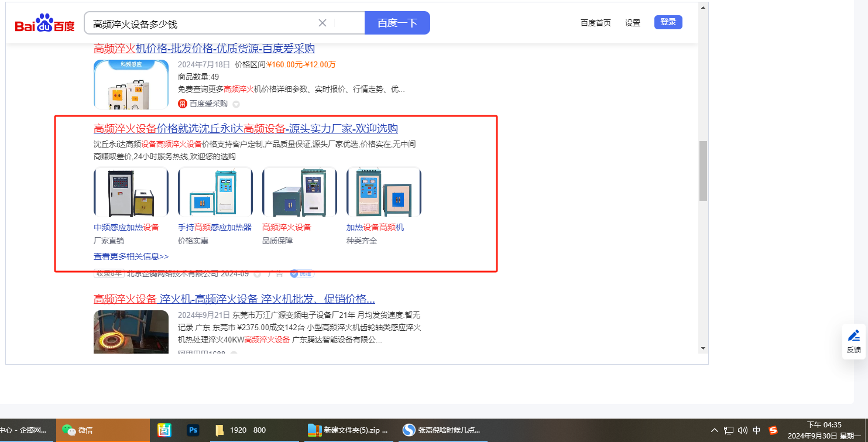Click the 登录 login button
This screenshot has width=868, height=442.
668,22
